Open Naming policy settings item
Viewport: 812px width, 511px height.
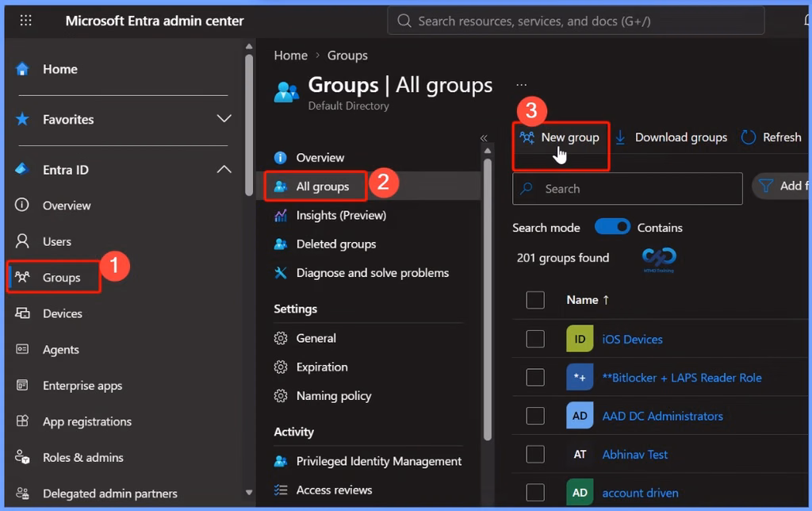(x=334, y=396)
